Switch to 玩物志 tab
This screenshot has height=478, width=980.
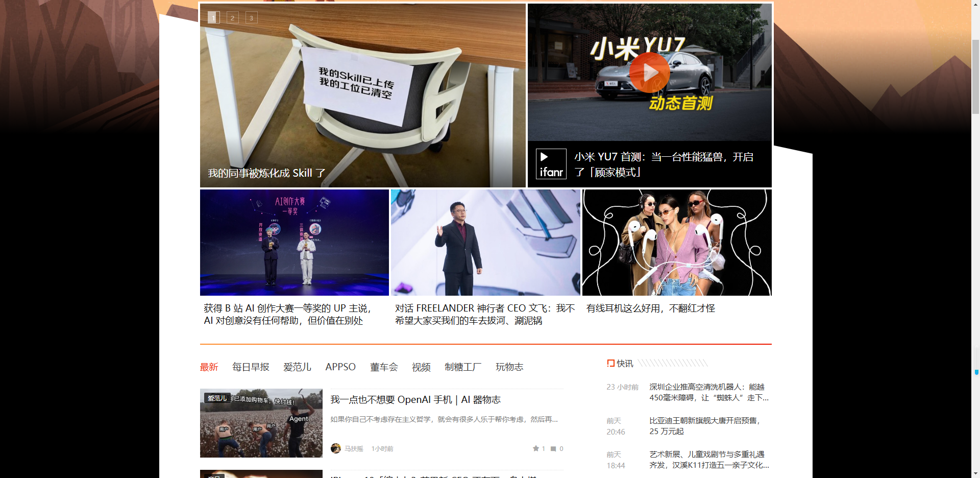coord(509,367)
